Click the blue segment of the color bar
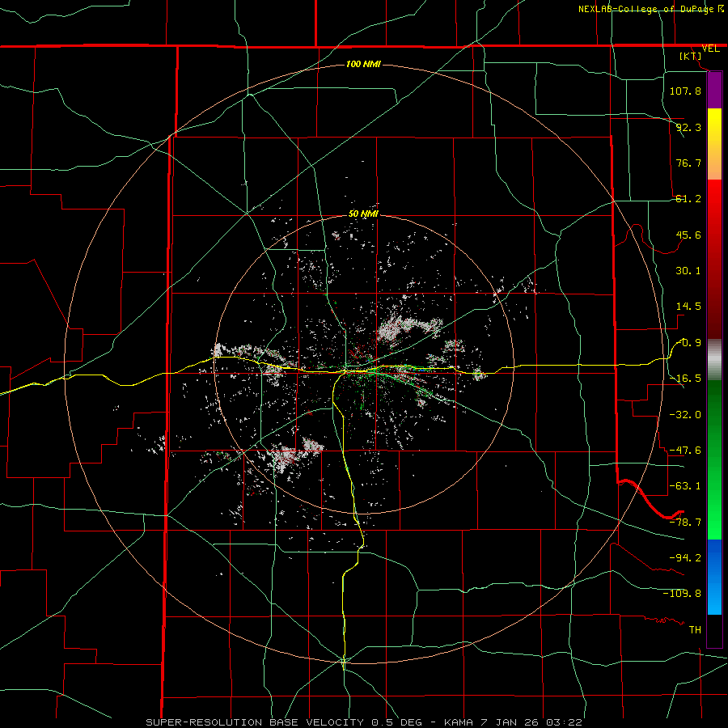The height and width of the screenshot is (728, 728). pyautogui.click(x=714, y=577)
